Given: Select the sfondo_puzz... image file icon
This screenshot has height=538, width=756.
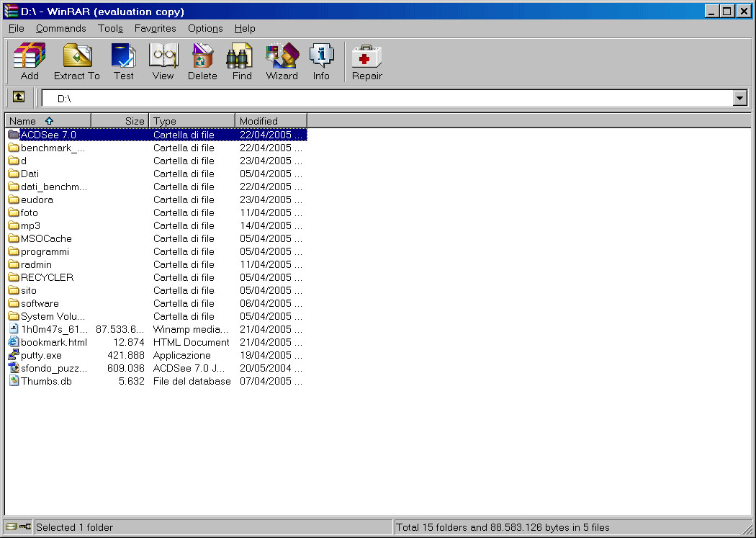Looking at the screenshot, I should point(14,368).
